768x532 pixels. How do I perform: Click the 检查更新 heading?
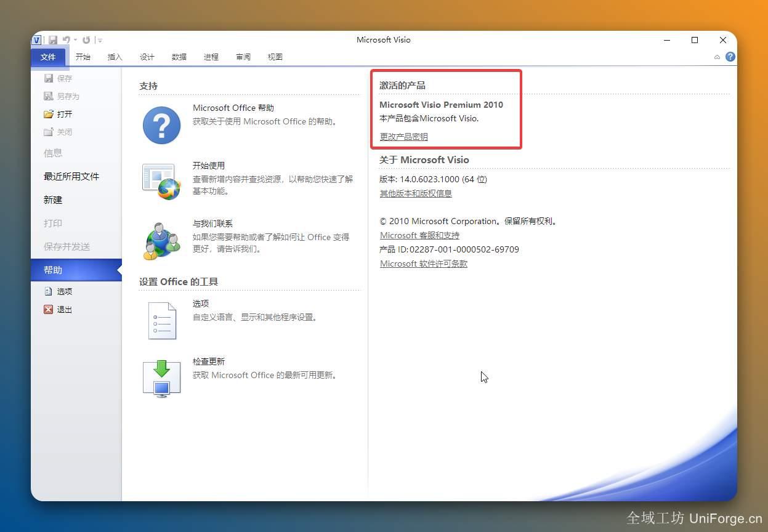point(209,361)
